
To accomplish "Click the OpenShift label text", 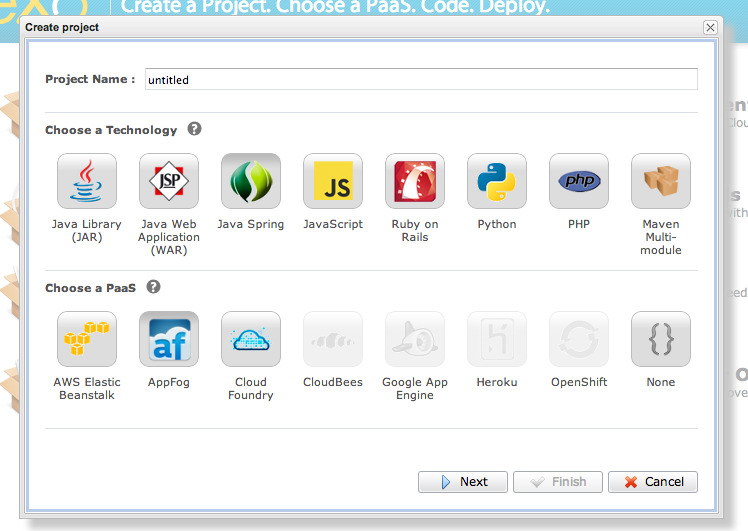I will 579,382.
